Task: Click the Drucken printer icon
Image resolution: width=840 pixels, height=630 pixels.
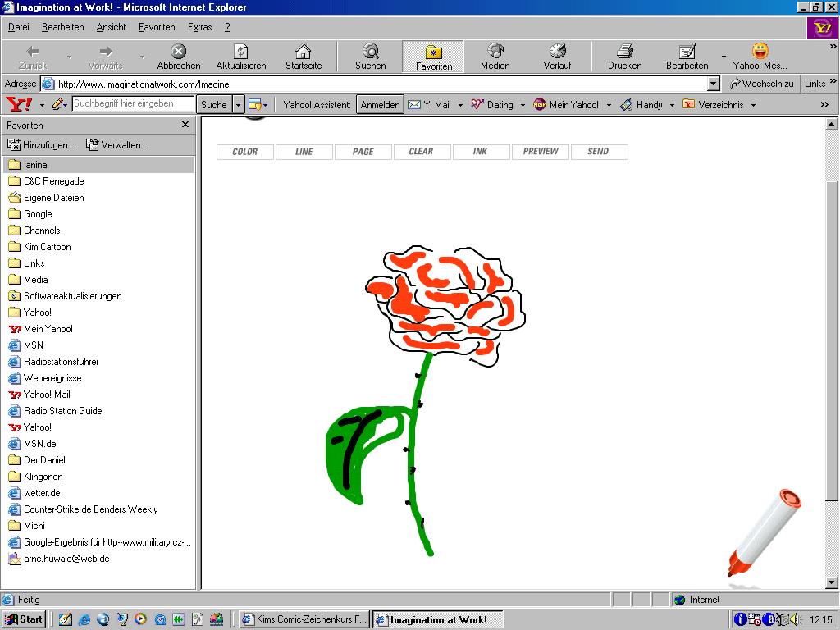Action: 624,52
